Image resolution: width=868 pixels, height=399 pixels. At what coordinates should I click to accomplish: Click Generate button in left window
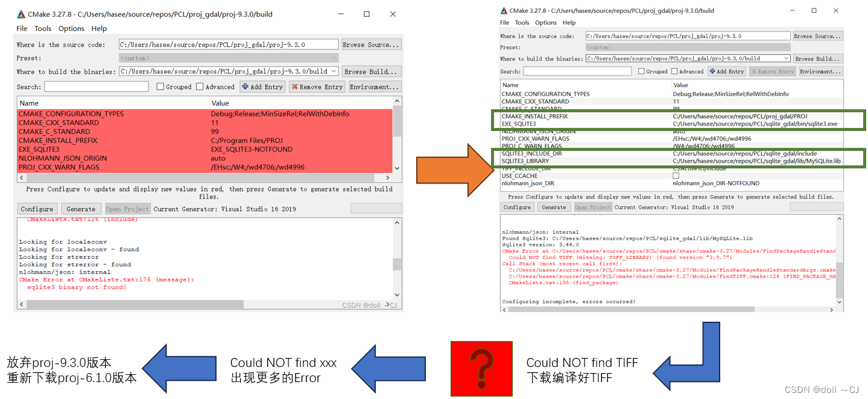tap(81, 209)
